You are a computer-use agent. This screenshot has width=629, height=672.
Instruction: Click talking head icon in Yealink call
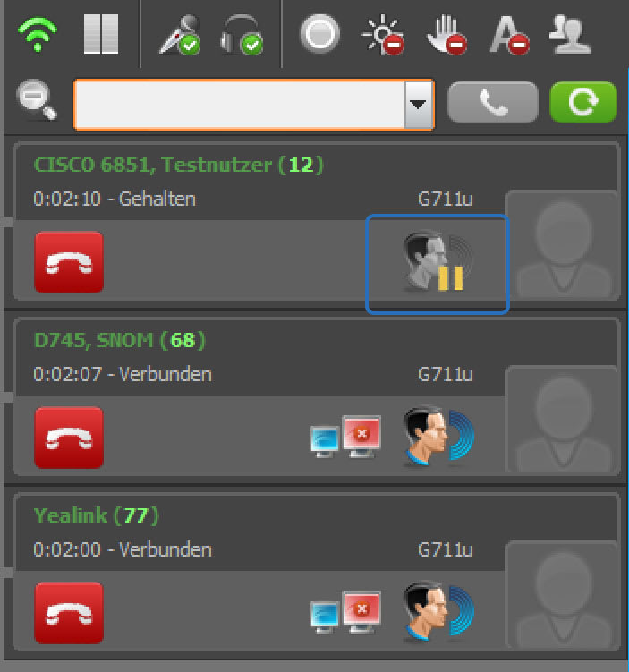pos(438,611)
